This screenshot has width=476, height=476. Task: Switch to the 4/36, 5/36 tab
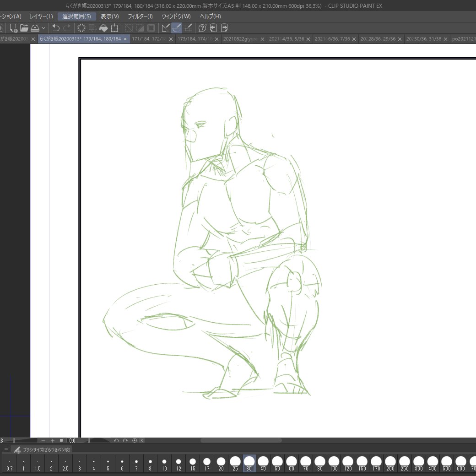tap(287, 39)
